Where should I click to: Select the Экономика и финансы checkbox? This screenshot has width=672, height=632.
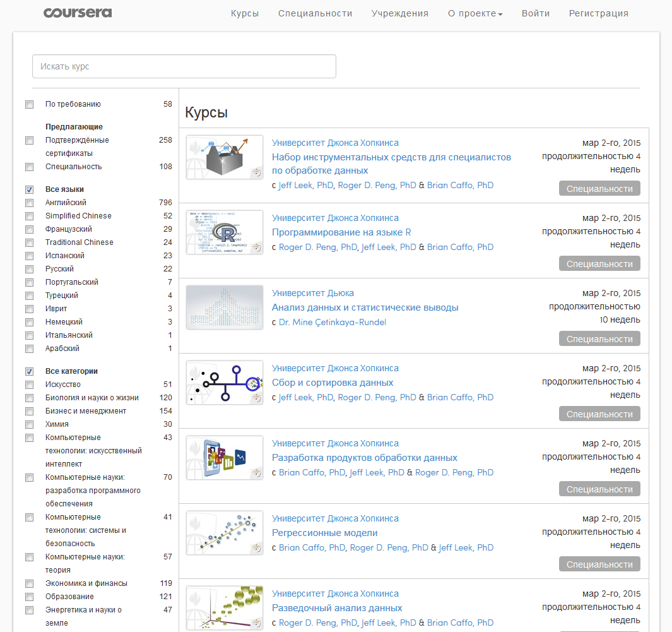point(30,585)
